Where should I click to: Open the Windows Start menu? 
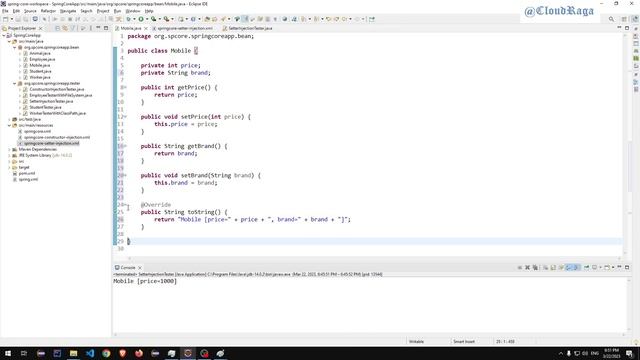(x=8, y=353)
